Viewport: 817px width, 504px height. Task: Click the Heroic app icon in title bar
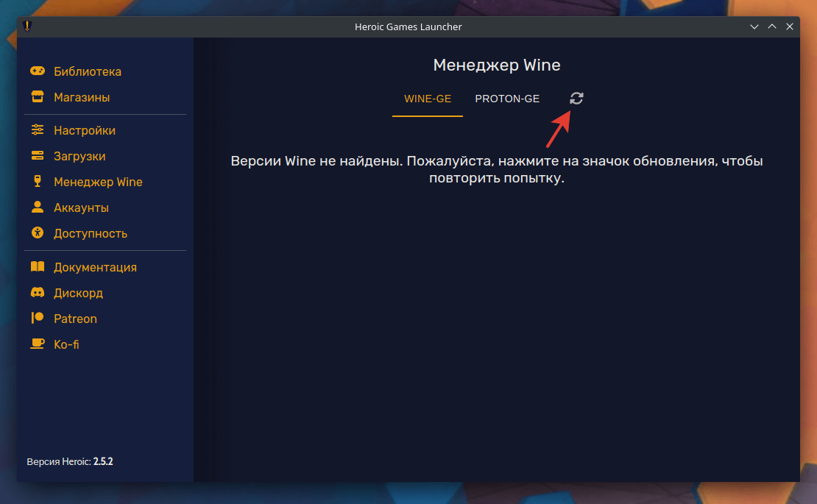pos(28,26)
